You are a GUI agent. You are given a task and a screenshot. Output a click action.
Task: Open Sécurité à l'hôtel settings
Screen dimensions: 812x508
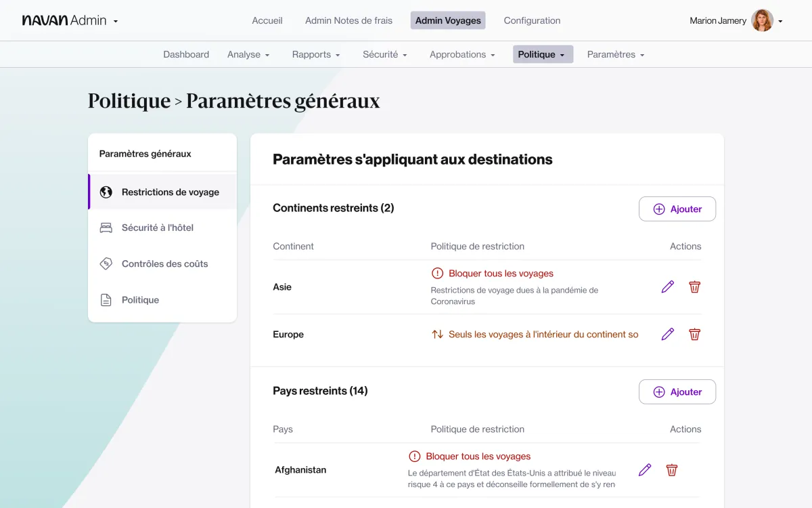(157, 228)
